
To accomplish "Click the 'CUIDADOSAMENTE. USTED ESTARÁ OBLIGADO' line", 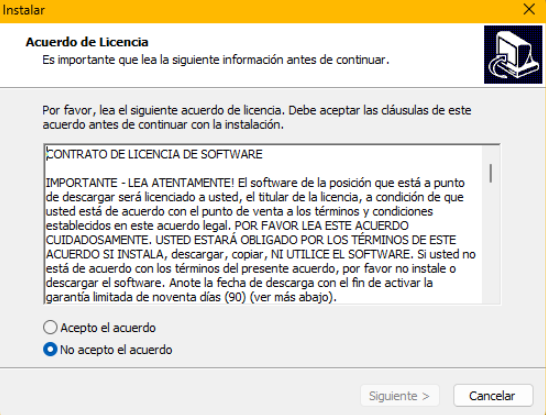I will click(251, 240).
